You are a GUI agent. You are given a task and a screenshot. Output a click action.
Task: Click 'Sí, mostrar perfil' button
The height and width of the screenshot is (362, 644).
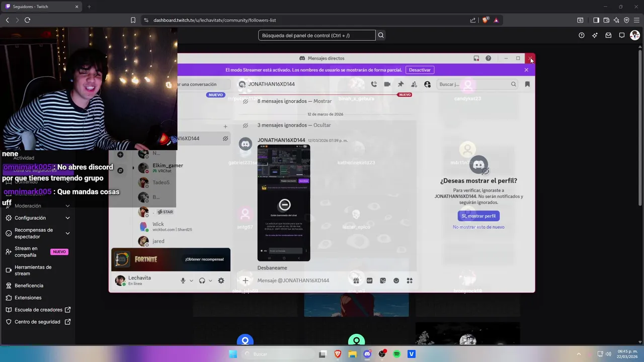point(478,216)
